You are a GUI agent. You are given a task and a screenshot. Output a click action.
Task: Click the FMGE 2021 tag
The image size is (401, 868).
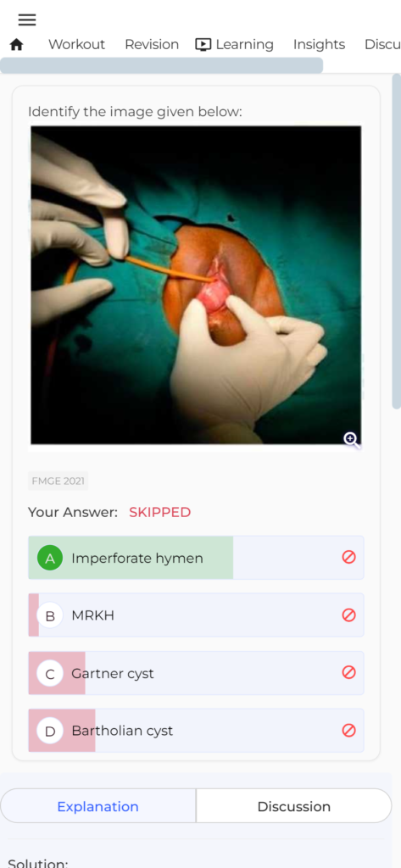[x=58, y=481]
